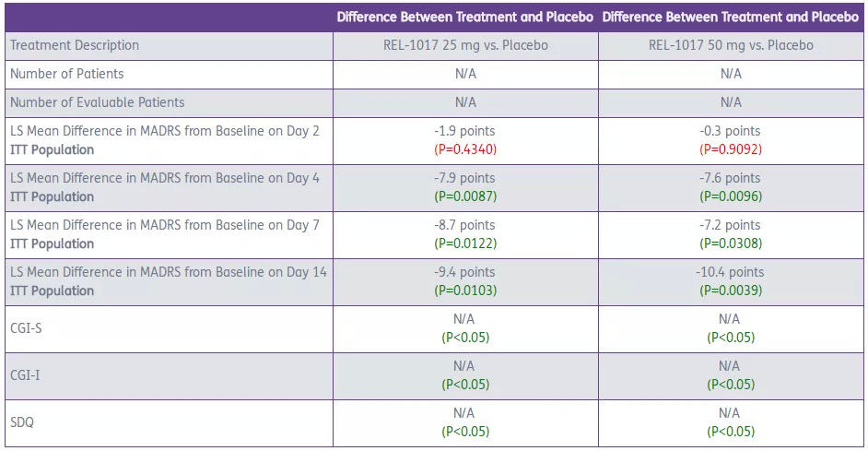Select the REL-1017 25 mg vs. Placebo cell
The width and height of the screenshot is (868, 451).
pyautogui.click(x=465, y=45)
